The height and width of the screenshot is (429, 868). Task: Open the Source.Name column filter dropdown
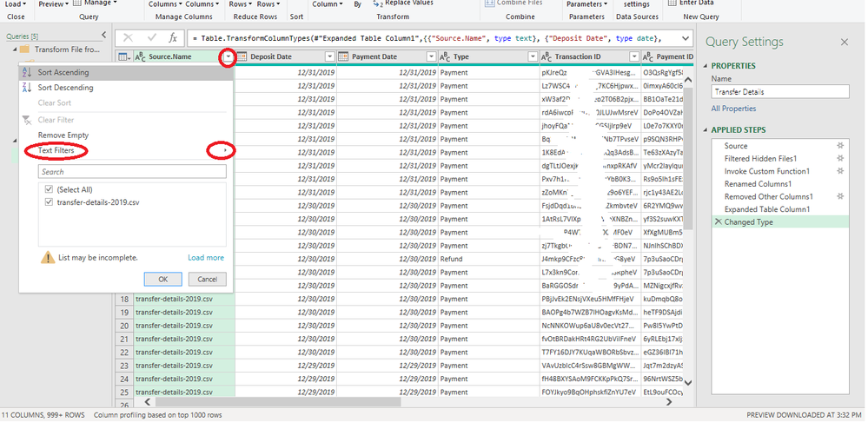[228, 57]
